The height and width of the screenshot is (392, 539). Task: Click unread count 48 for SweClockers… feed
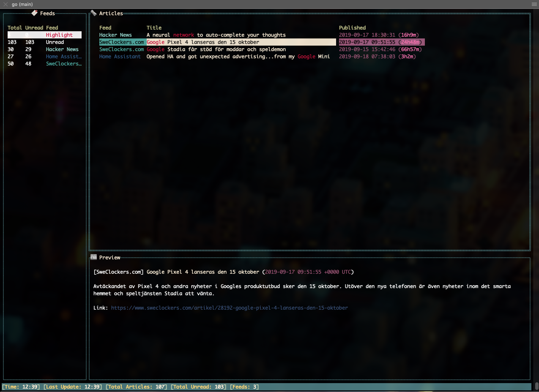coord(28,64)
